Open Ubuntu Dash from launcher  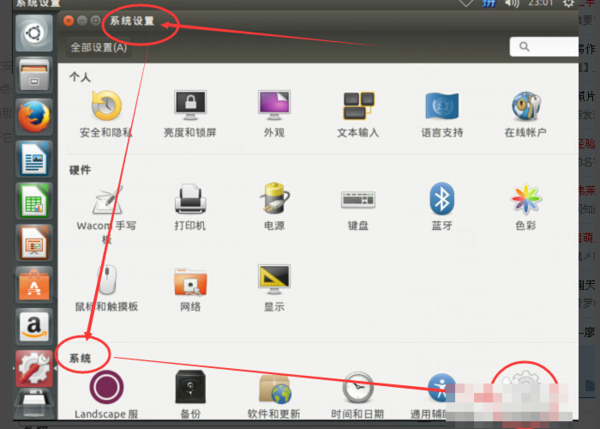pyautogui.click(x=34, y=33)
